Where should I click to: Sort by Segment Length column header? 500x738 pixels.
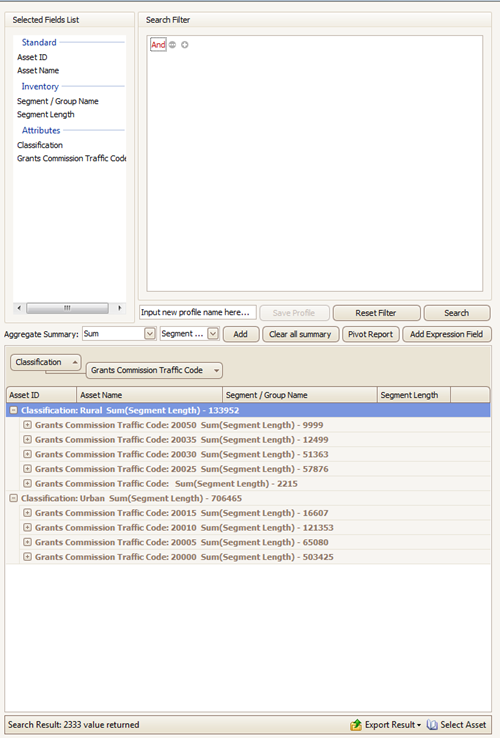click(x=414, y=395)
